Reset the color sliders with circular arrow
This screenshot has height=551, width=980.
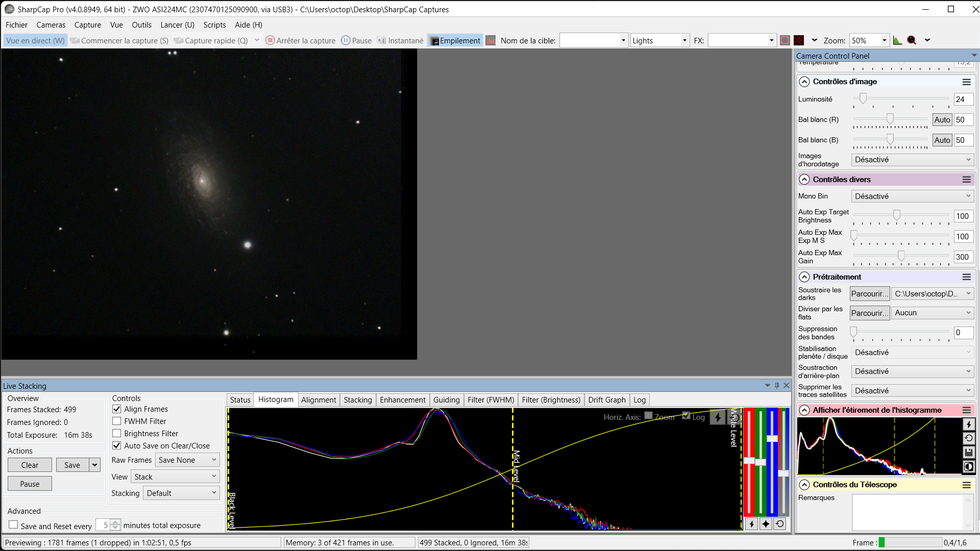point(779,523)
